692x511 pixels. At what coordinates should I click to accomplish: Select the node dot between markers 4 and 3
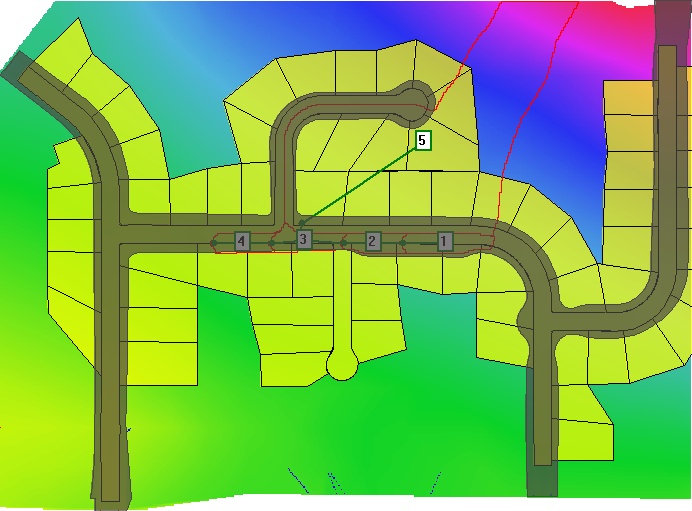[x=271, y=242]
